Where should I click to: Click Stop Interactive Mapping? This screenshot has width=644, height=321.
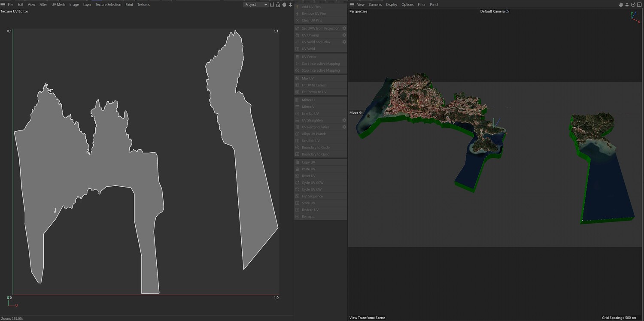[x=321, y=70]
